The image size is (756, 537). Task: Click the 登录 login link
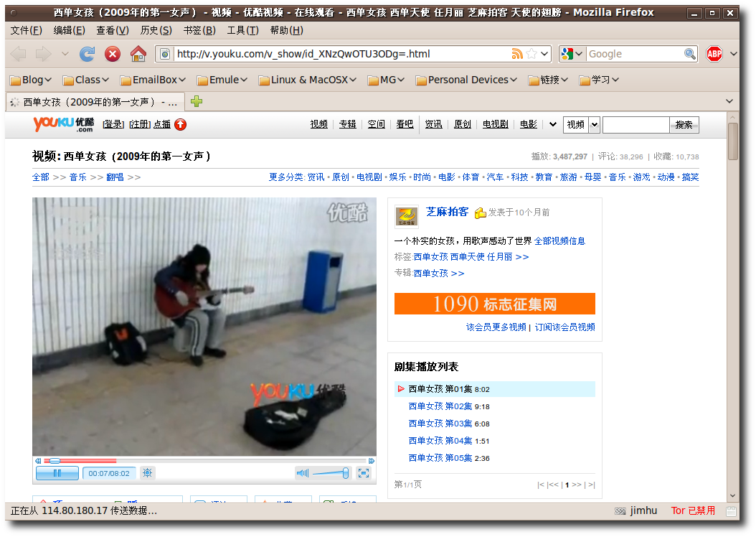point(113,124)
